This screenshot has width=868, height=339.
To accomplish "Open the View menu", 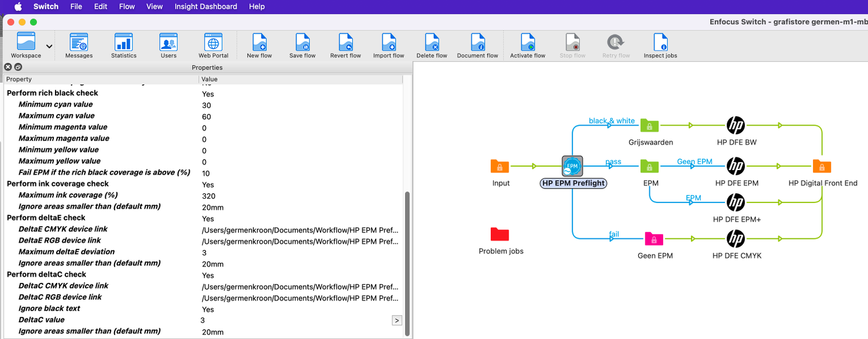I will (x=155, y=6).
